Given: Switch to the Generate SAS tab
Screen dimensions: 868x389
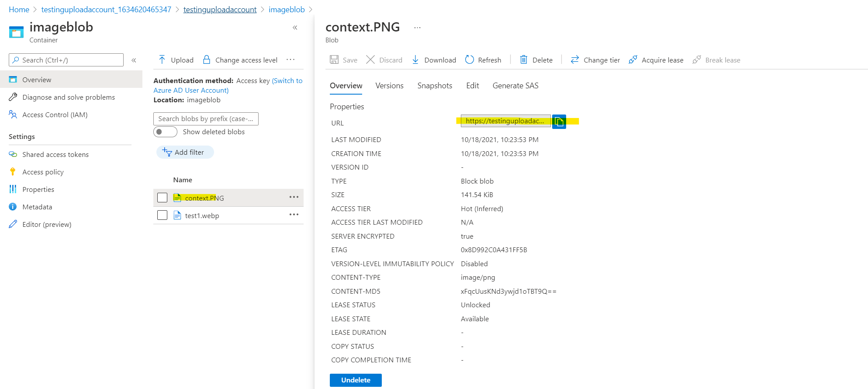Looking at the screenshot, I should [x=515, y=86].
